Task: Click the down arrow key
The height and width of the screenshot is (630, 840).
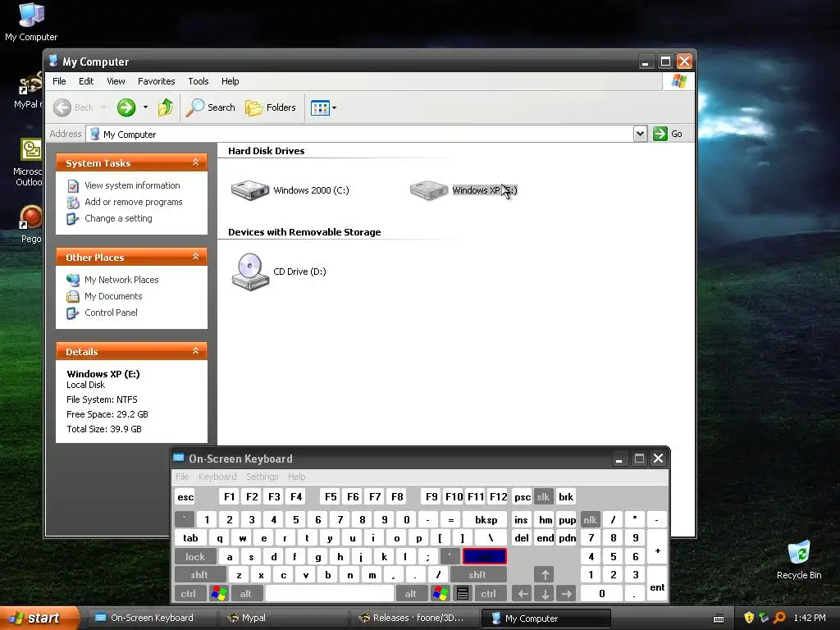Action: pyautogui.click(x=545, y=594)
